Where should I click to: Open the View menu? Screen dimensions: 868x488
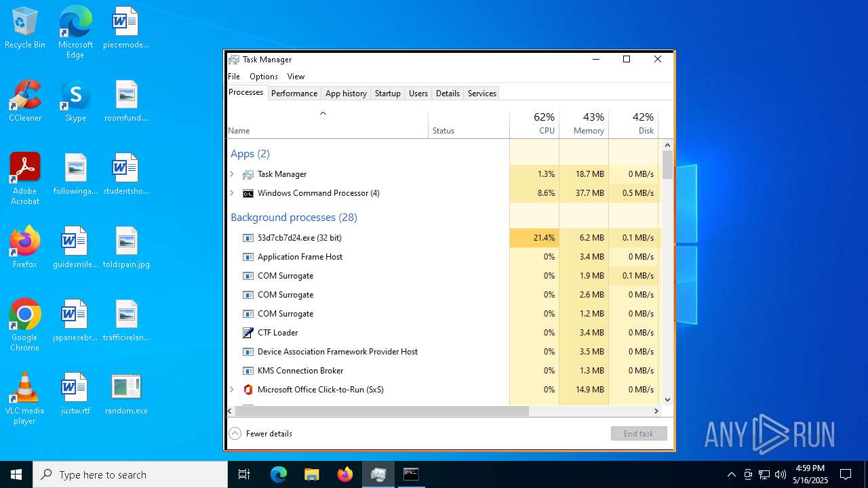pos(296,77)
